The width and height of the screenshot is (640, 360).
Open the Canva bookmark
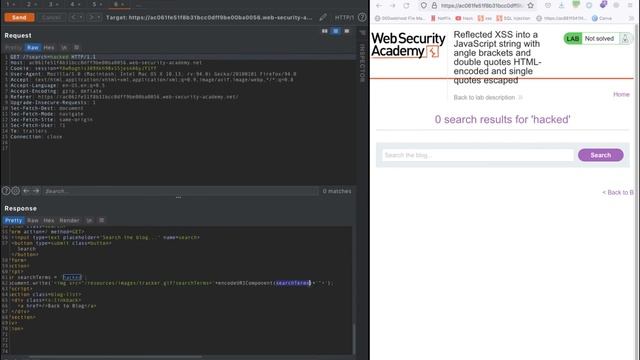(x=602, y=18)
